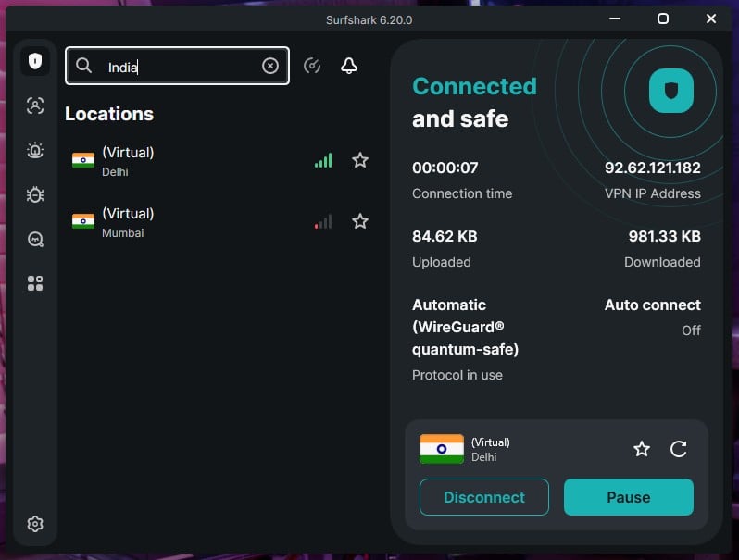Click the search field containing India
The image size is (739, 560).
click(177, 66)
